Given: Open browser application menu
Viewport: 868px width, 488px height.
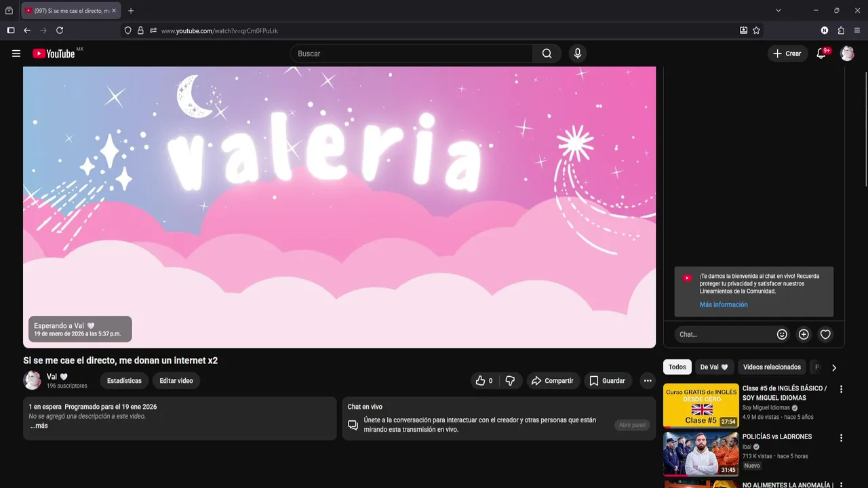Looking at the screenshot, I should (857, 30).
